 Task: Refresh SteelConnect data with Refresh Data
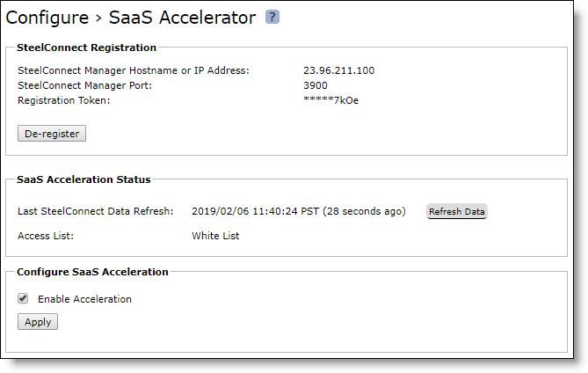click(x=457, y=211)
